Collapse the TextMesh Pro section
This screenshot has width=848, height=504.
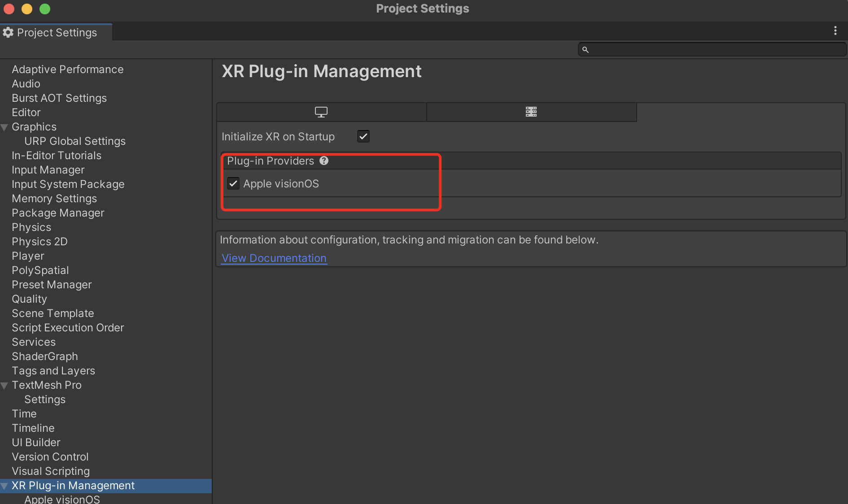click(4, 386)
